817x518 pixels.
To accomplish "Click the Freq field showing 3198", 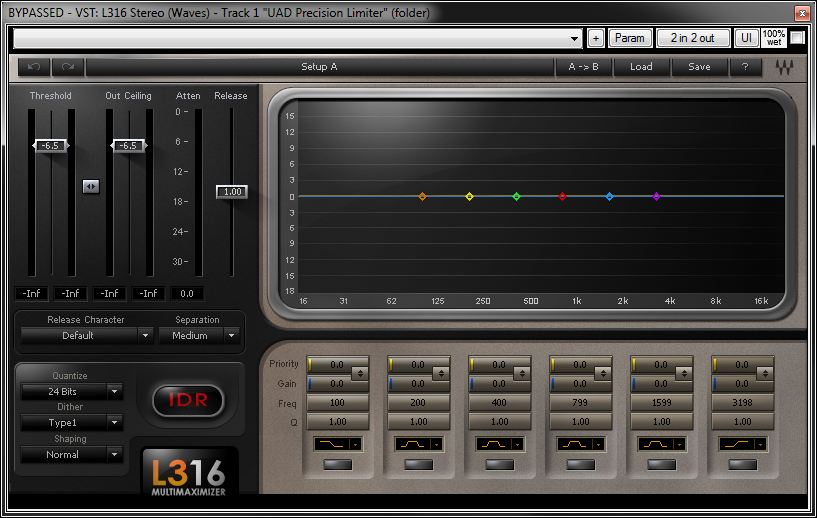I will 742,402.
